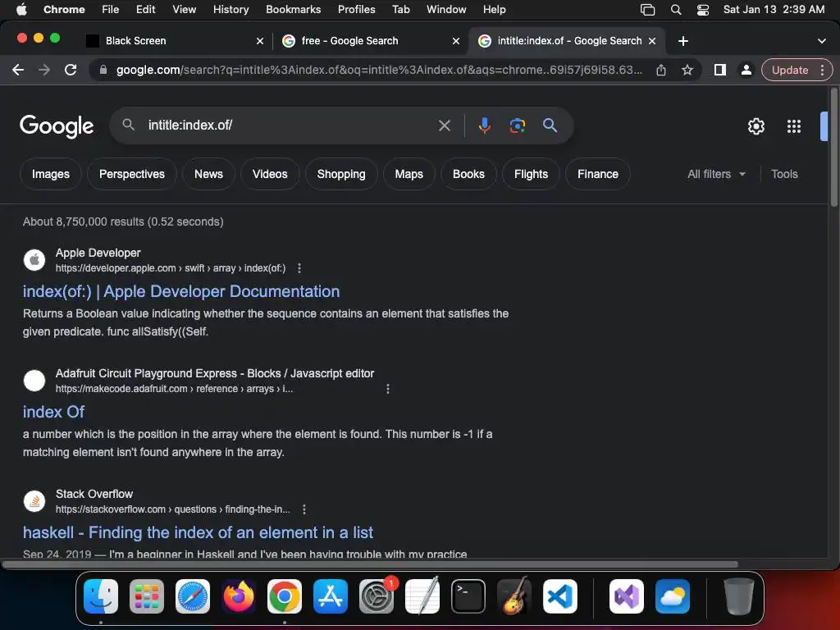Image resolution: width=840 pixels, height=630 pixels.
Task: Open more options for Stack Overflow result
Action: (304, 509)
